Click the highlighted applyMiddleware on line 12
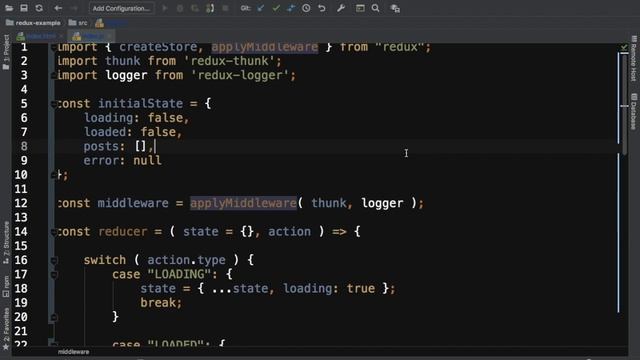 (244, 203)
